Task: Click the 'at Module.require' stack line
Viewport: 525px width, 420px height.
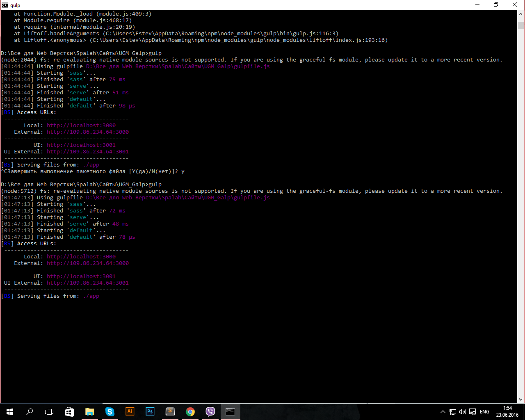Action: [73, 21]
